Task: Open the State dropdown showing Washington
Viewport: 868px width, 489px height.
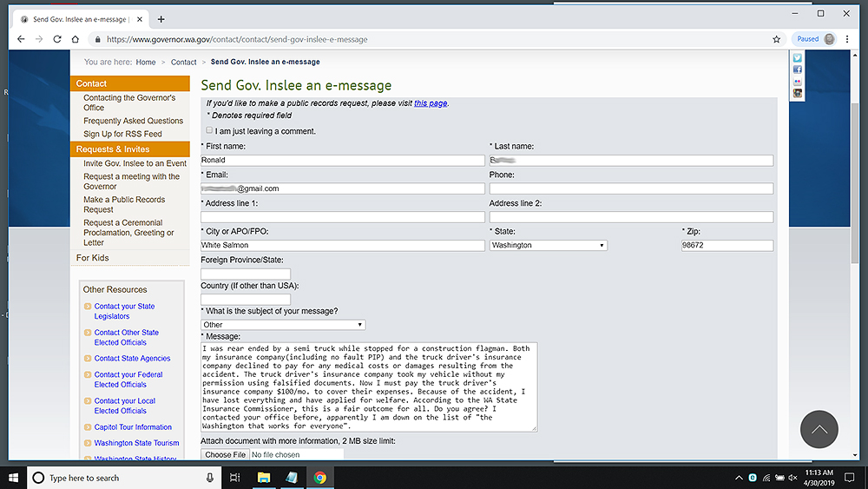Action: [x=548, y=246]
